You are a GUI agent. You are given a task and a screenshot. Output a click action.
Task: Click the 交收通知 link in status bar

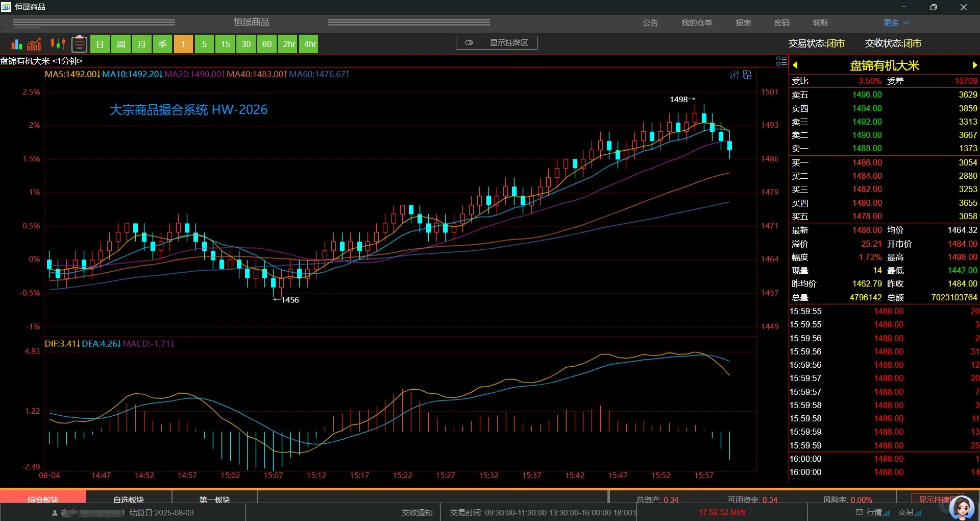coord(417,512)
